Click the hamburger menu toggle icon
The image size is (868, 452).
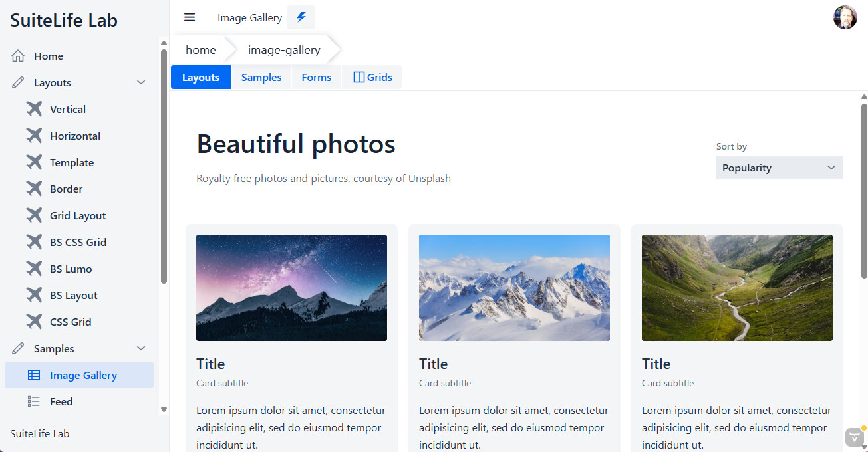190,17
